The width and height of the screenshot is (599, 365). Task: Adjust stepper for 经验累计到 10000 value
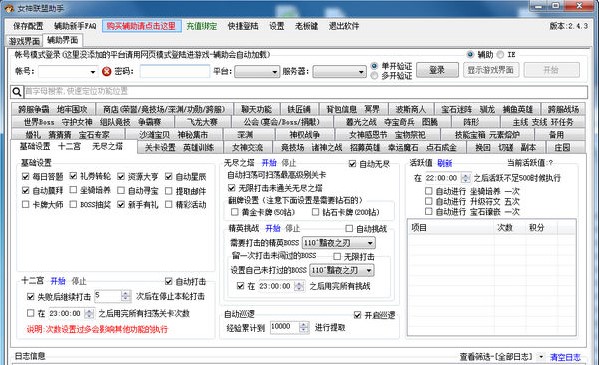304,327
